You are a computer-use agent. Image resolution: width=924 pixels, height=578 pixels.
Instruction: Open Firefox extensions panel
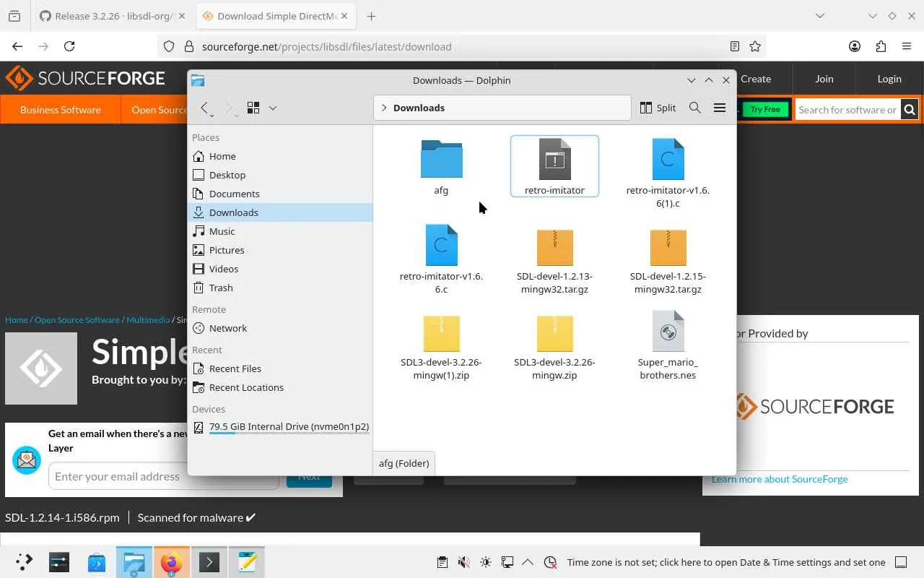coord(881,46)
